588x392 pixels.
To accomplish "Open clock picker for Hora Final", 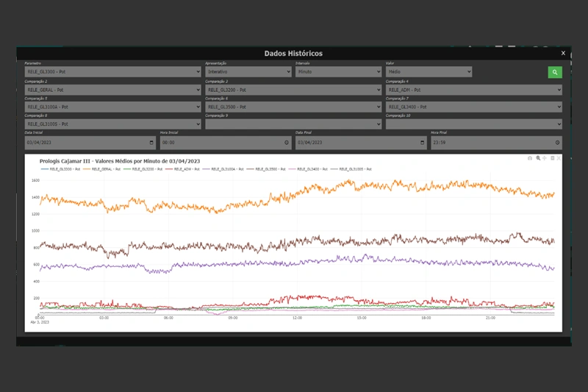I will click(x=558, y=143).
